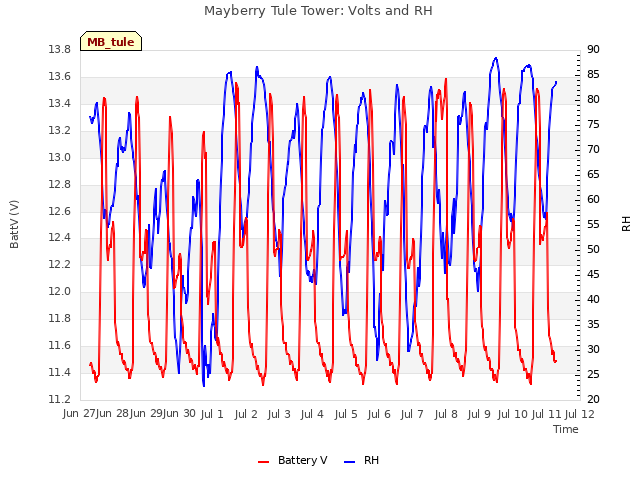640x480 pixels.
Task: Click the 65 RH axis tick label
Action: click(x=593, y=174)
